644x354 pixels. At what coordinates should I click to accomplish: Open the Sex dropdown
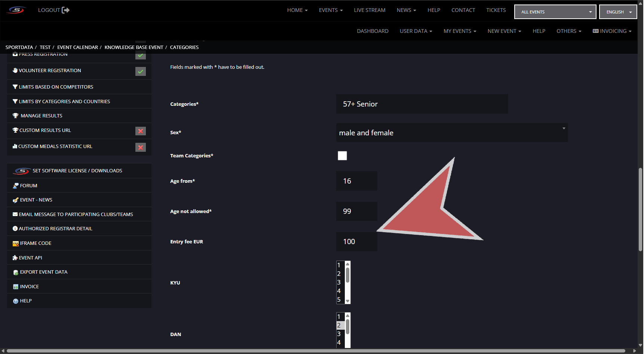point(451,133)
